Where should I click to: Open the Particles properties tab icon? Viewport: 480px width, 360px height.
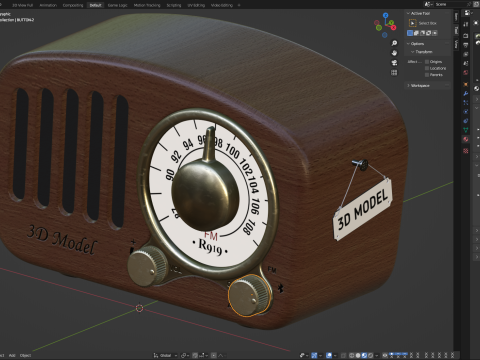pos(466,102)
